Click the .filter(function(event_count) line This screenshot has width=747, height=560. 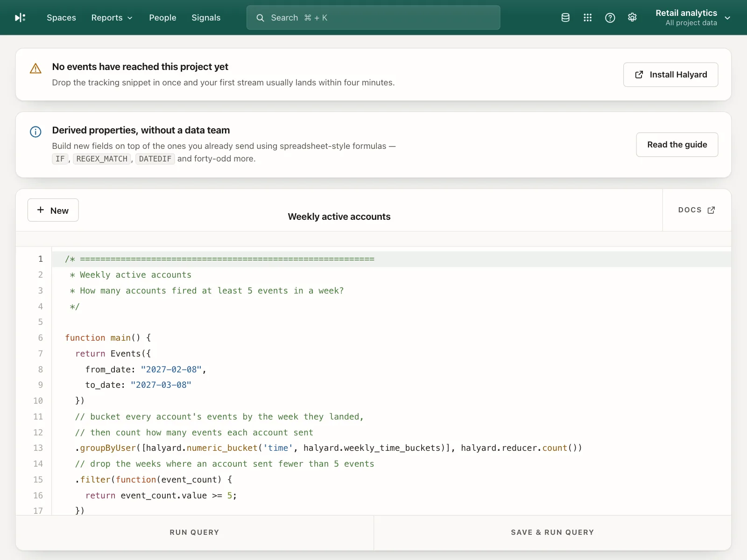[x=154, y=480]
